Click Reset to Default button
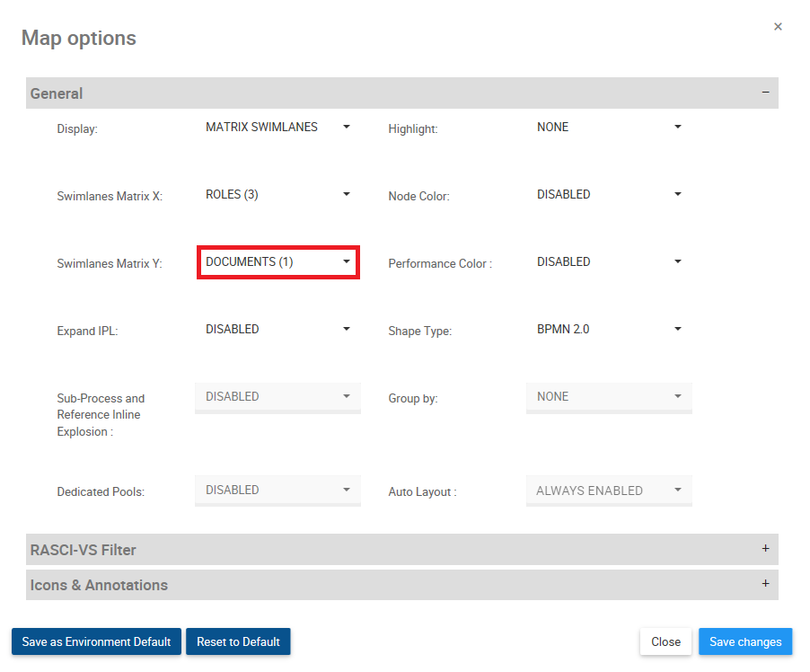 click(x=238, y=641)
